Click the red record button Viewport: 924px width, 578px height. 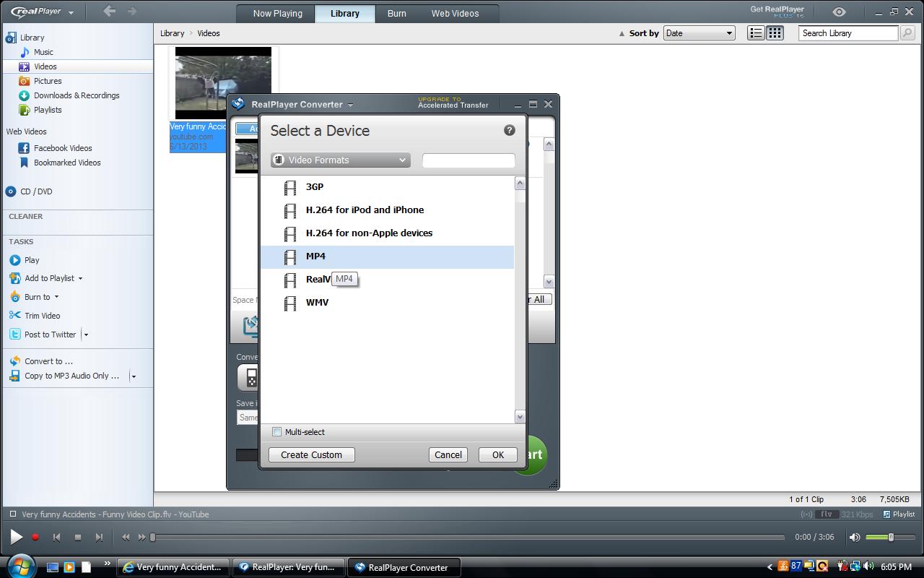(35, 537)
